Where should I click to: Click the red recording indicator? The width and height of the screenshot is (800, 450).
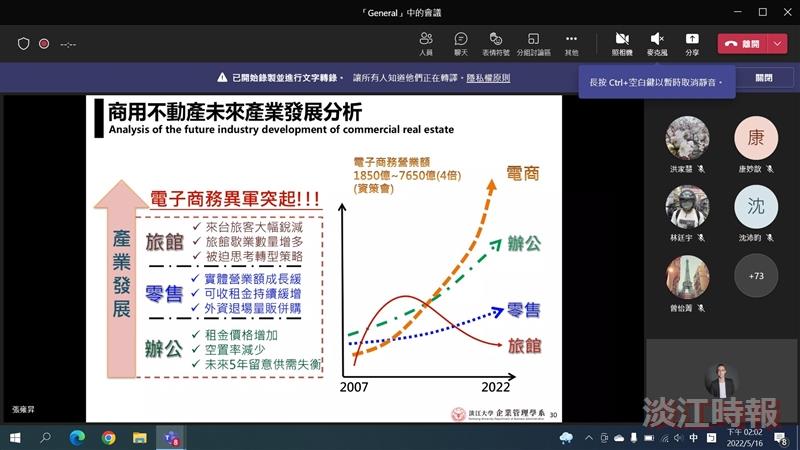pyautogui.click(x=44, y=44)
